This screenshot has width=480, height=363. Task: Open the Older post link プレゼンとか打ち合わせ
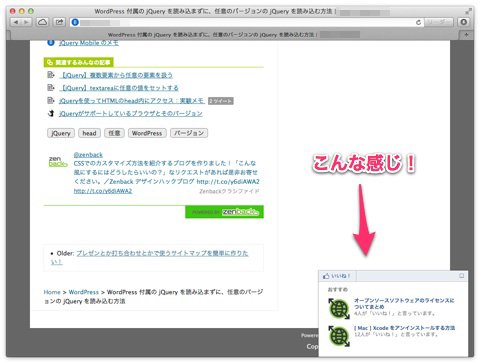click(162, 253)
